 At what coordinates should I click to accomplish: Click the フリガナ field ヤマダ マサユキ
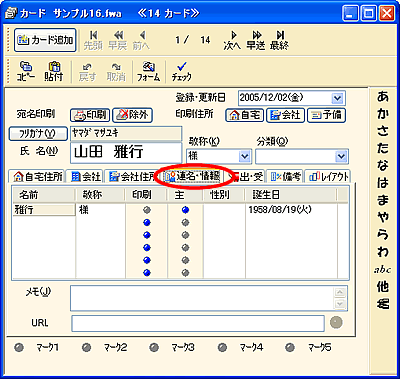tap(126, 133)
